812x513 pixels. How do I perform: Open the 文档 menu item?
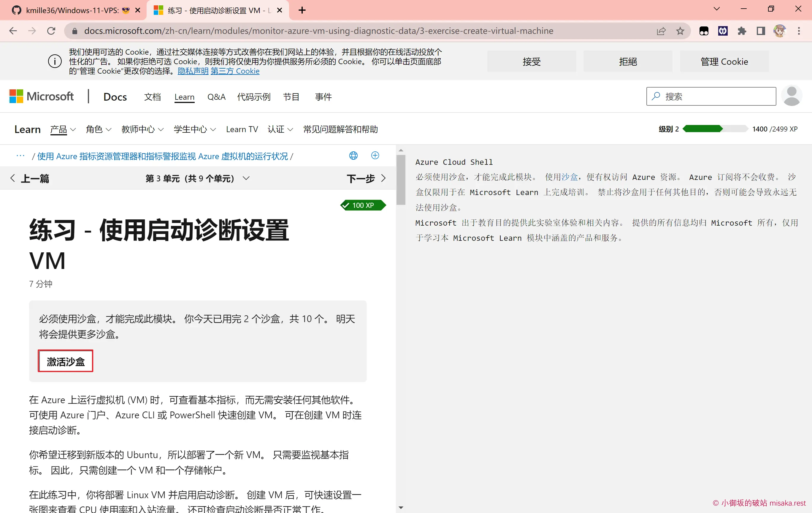click(153, 97)
